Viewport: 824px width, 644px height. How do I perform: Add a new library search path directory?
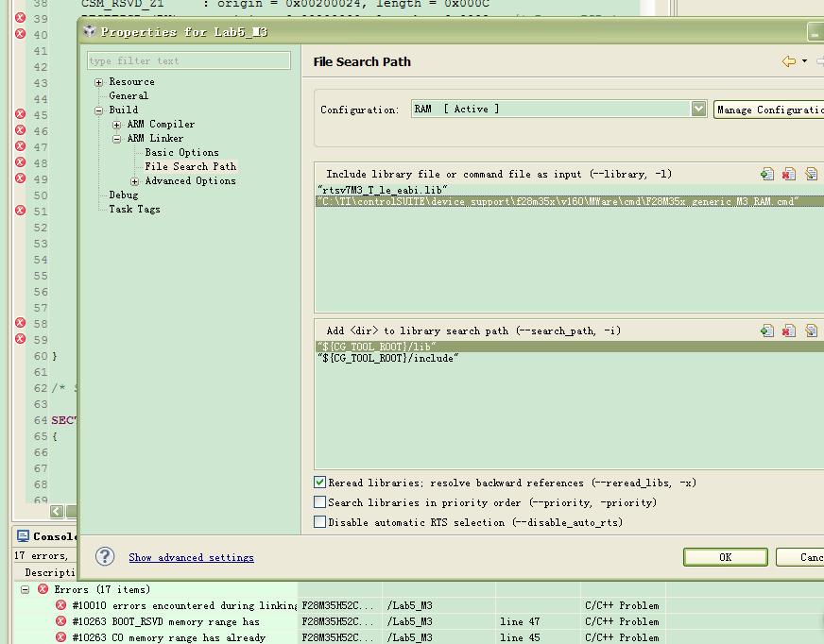(x=766, y=330)
